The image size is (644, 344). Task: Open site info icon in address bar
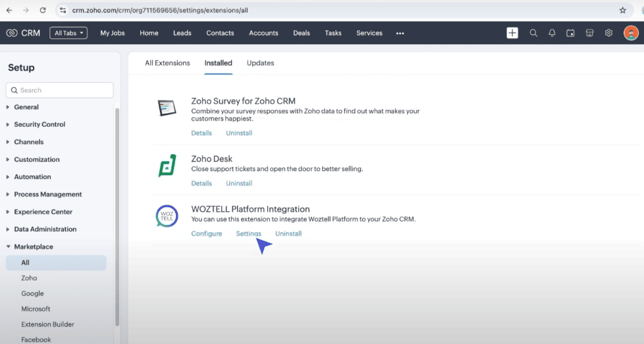(63, 11)
